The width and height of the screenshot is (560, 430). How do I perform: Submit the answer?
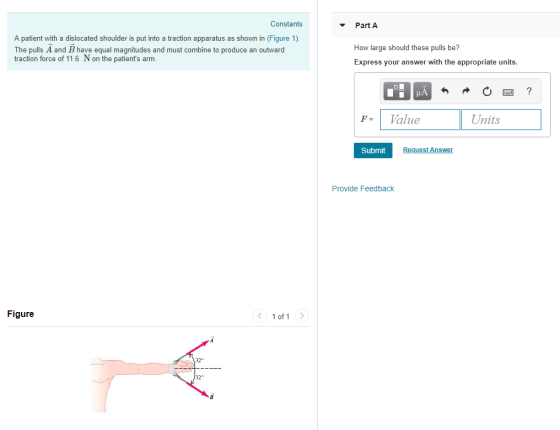click(x=373, y=150)
